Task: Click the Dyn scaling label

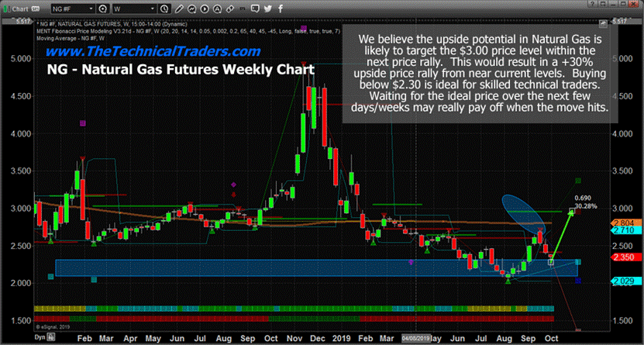Action: click(x=40, y=336)
